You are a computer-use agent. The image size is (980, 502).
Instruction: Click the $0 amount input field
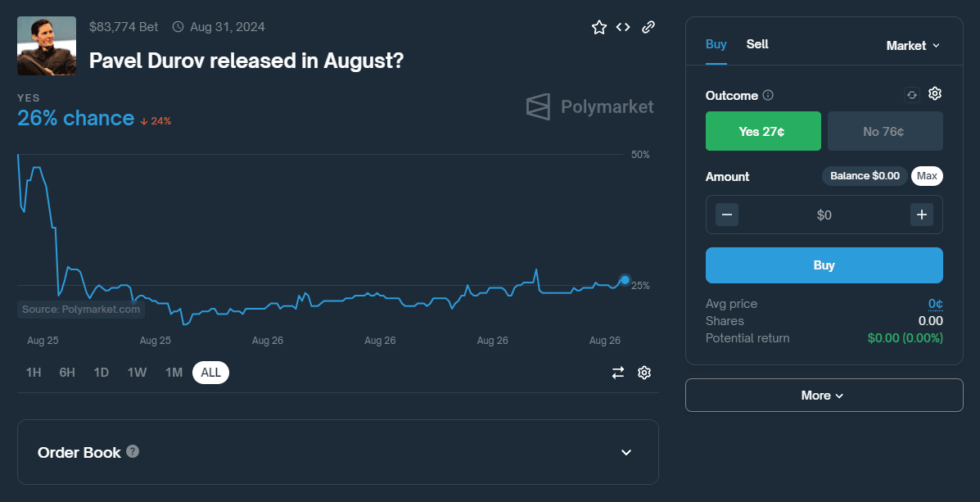824,215
